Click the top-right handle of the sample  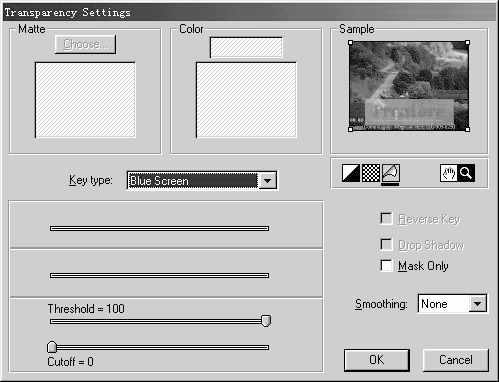coord(467,43)
